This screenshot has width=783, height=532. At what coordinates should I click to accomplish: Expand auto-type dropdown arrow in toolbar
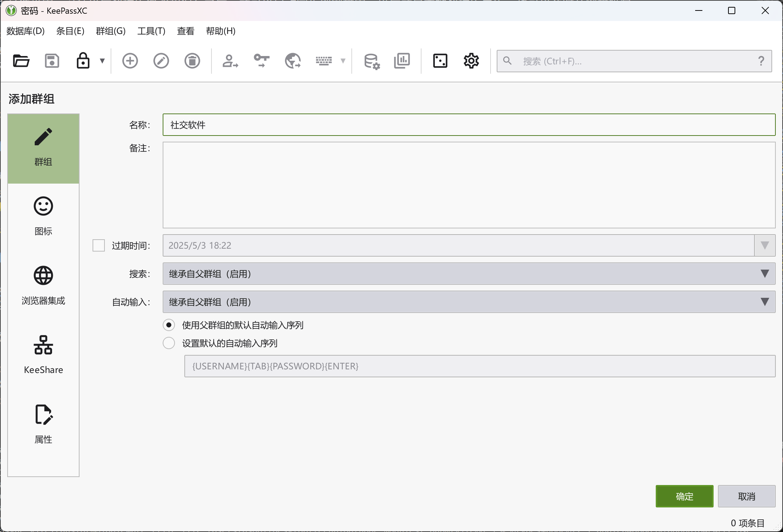point(343,61)
